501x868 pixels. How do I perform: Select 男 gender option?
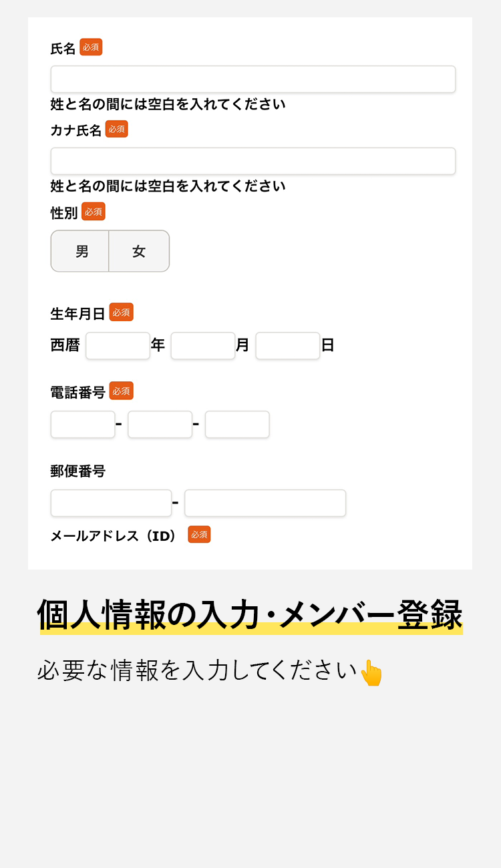(81, 252)
